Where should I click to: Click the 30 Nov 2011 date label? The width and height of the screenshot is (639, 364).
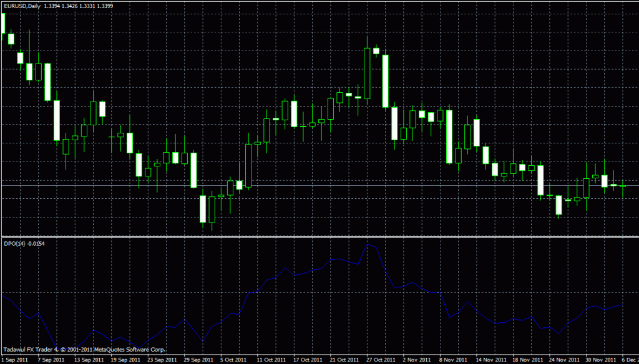600,360
